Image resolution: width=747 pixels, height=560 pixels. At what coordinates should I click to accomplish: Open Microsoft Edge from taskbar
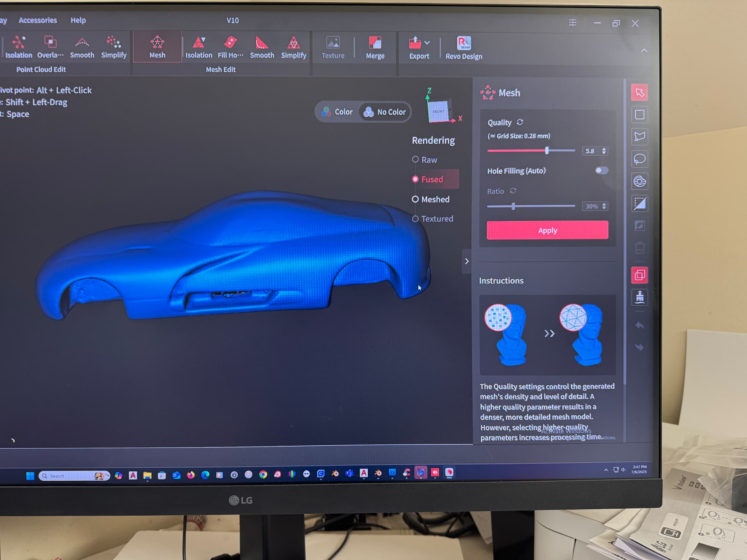point(205,475)
